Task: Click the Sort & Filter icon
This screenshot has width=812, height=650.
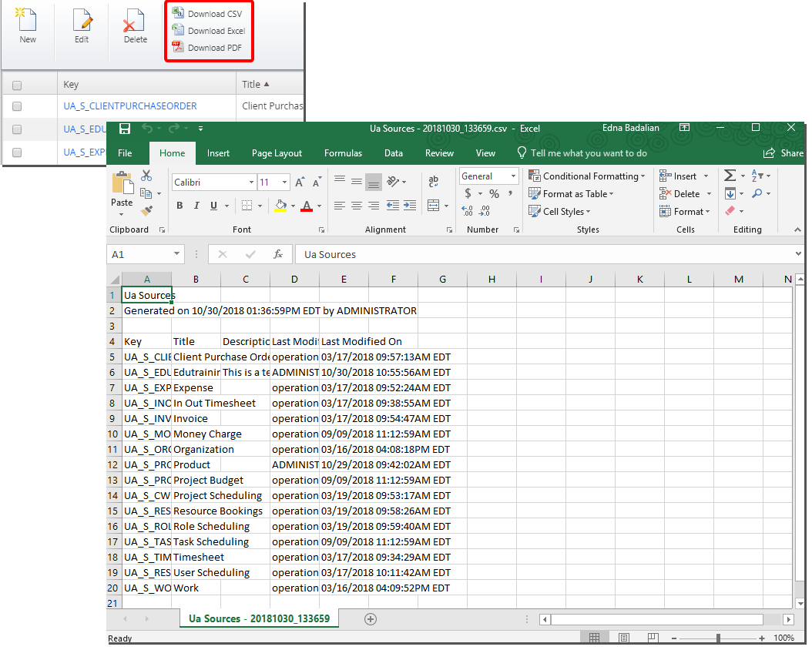Action: (757, 176)
